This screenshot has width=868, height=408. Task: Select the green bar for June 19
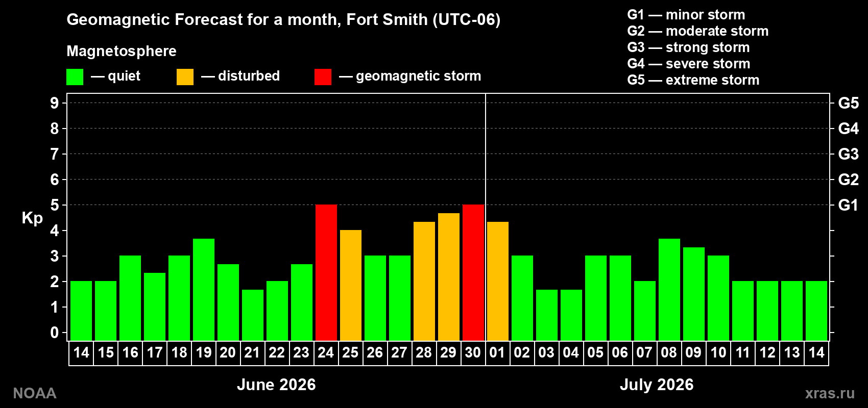[204, 290]
